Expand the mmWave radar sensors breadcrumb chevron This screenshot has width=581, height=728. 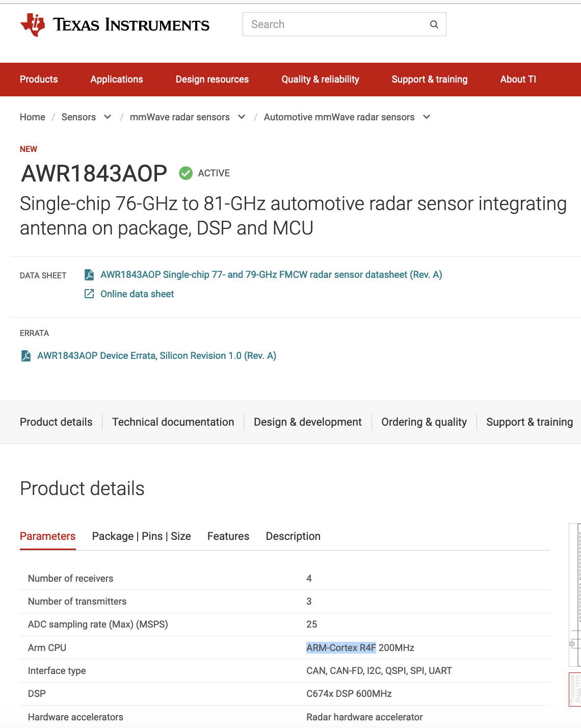(x=242, y=117)
